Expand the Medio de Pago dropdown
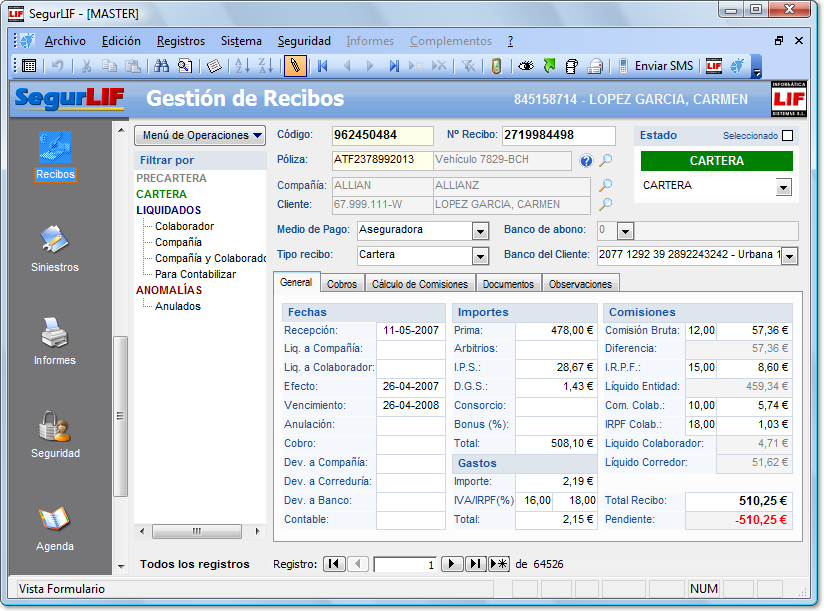The width and height of the screenshot is (824, 611). tap(478, 231)
